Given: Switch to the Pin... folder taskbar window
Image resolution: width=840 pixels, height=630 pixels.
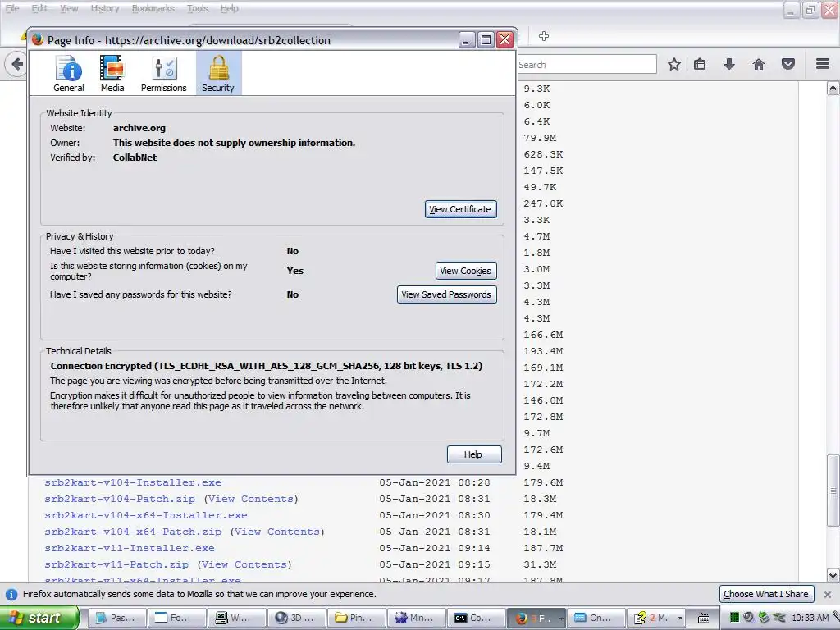Looking at the screenshot, I should point(357,618).
